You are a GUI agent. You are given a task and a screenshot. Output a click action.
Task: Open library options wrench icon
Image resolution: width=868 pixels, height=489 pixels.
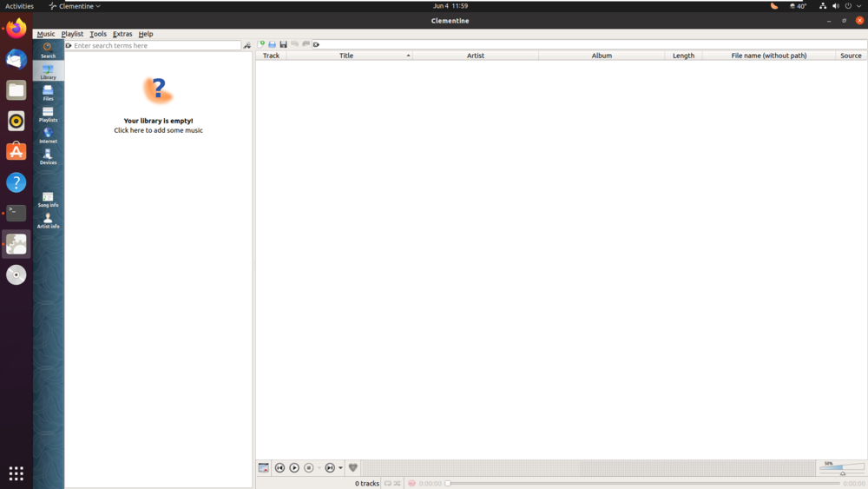point(247,45)
